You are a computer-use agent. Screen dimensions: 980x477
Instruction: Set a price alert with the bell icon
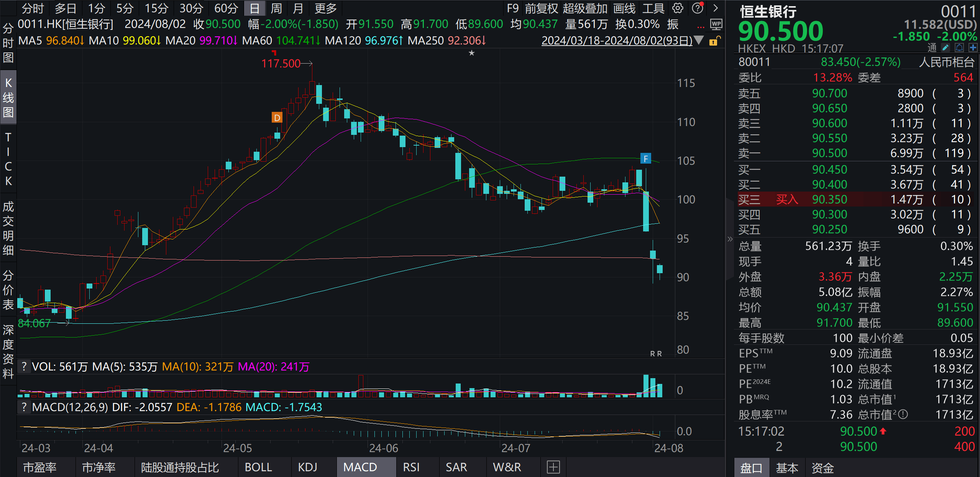coord(959,48)
